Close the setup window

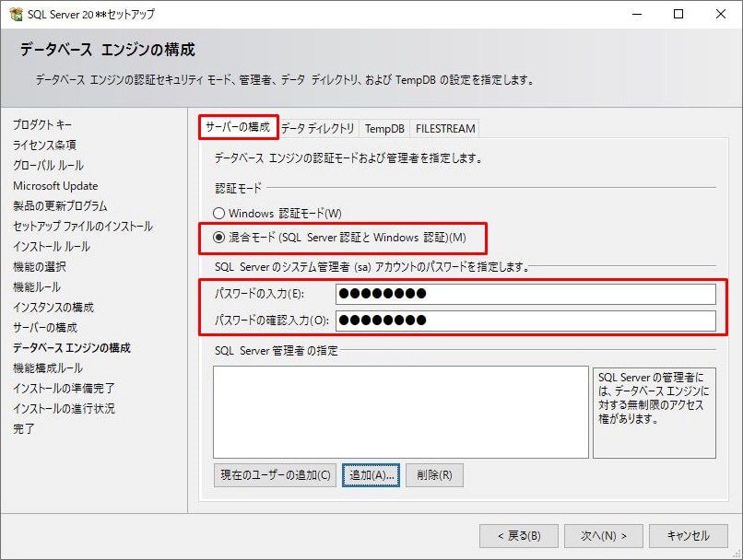pos(720,14)
